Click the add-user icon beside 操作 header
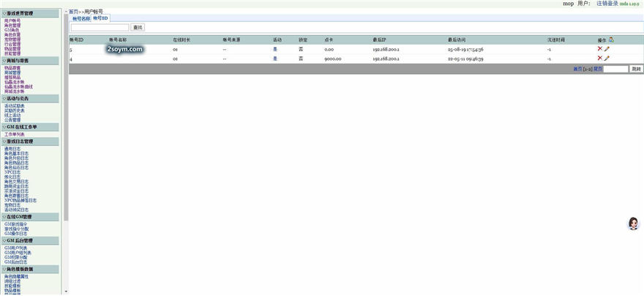644x296 pixels. tap(611, 40)
